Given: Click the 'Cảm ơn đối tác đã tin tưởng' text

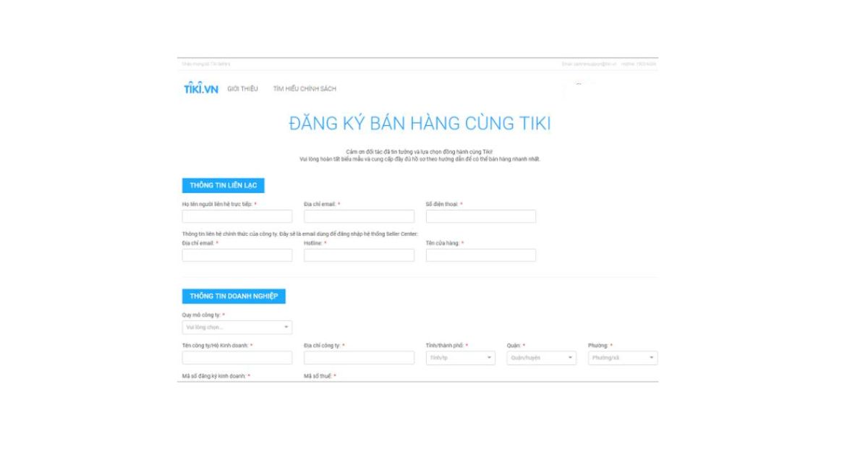Looking at the screenshot, I should tap(420, 152).
